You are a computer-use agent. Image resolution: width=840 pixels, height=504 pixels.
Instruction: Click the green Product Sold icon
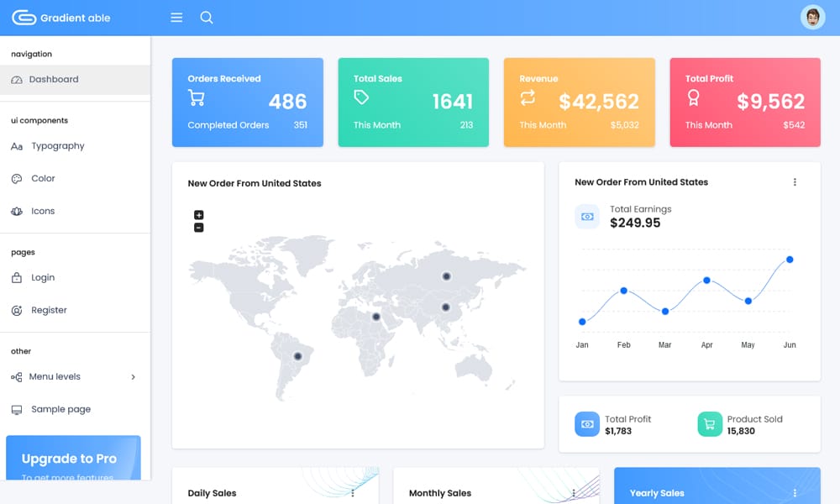coord(708,424)
